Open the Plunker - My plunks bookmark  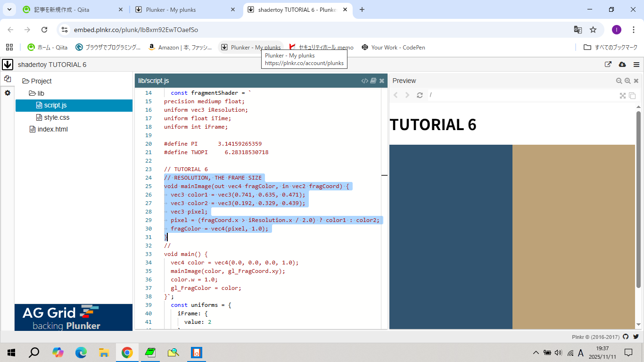coord(251,47)
